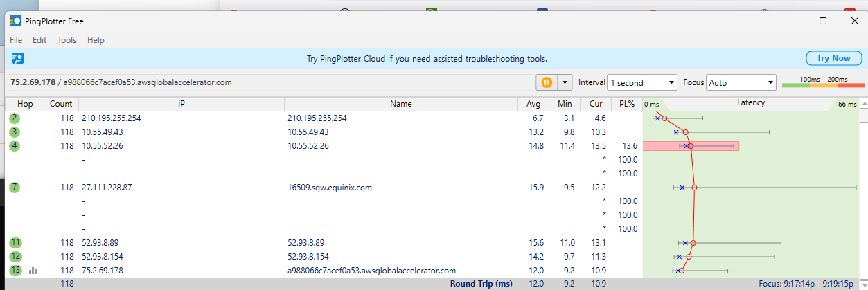Viewport: 868px width, 290px height.
Task: Select the hop 4 green circle icon
Action: pyautogui.click(x=15, y=146)
